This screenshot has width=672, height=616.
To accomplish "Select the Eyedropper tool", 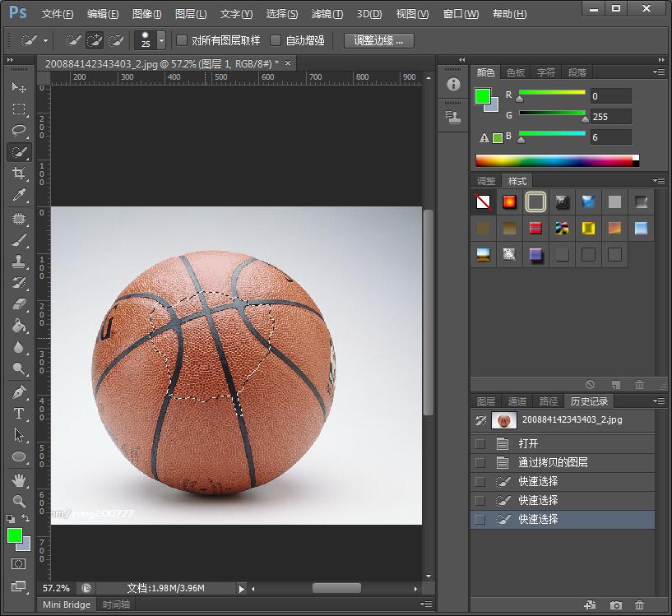I will coord(19,195).
